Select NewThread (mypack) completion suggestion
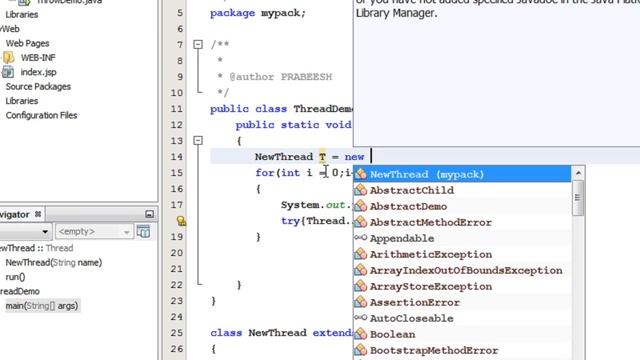 pyautogui.click(x=462, y=174)
